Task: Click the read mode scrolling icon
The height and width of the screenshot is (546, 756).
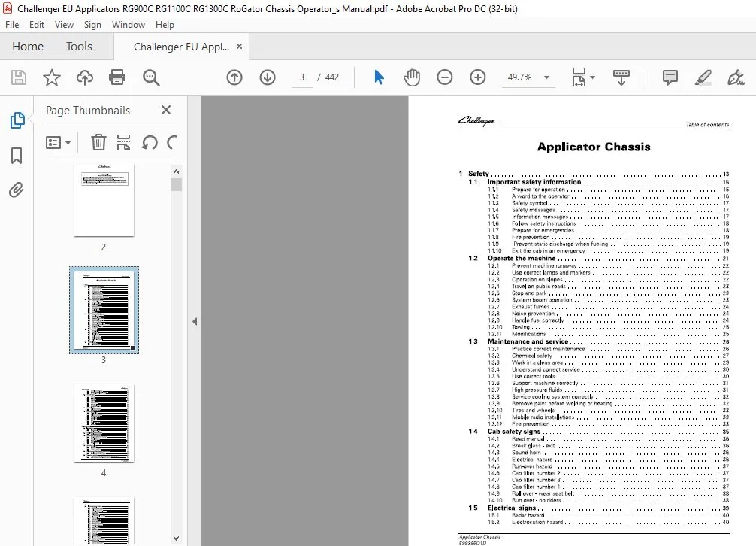Action: (x=621, y=77)
